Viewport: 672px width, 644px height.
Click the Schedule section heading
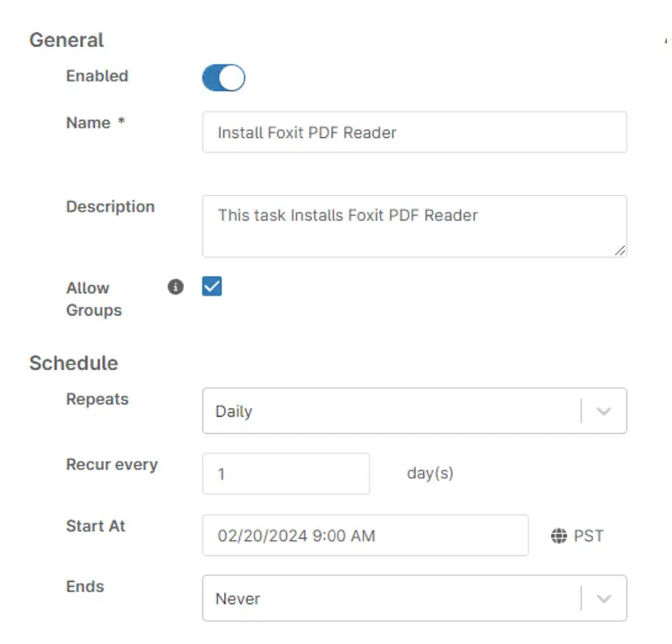(x=73, y=364)
